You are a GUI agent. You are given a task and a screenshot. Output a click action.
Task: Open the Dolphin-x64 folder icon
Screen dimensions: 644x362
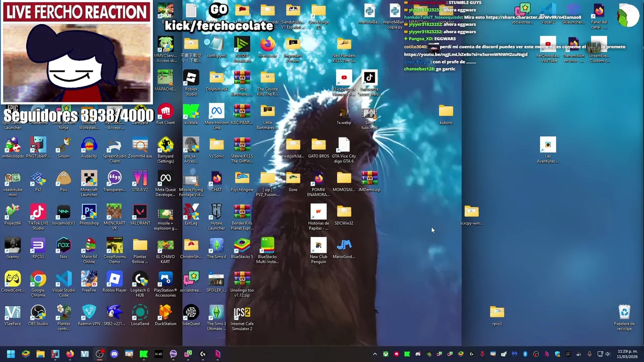216,81
